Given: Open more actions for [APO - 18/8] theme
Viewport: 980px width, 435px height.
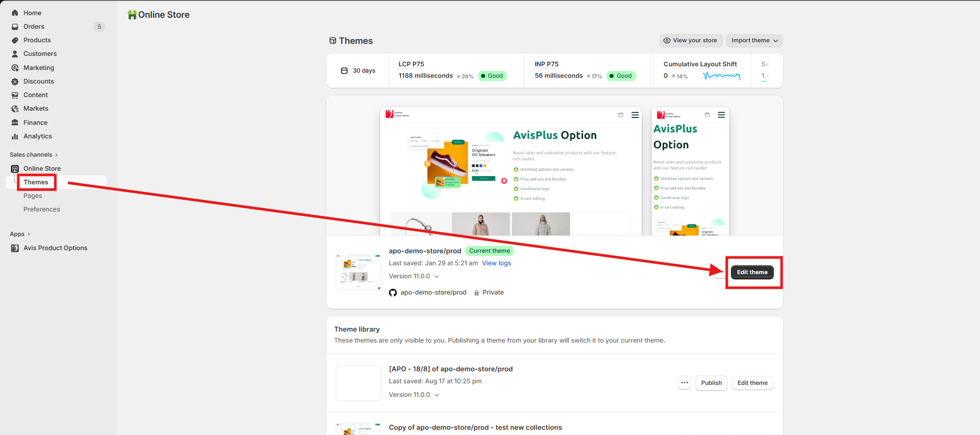Looking at the screenshot, I should tap(684, 383).
